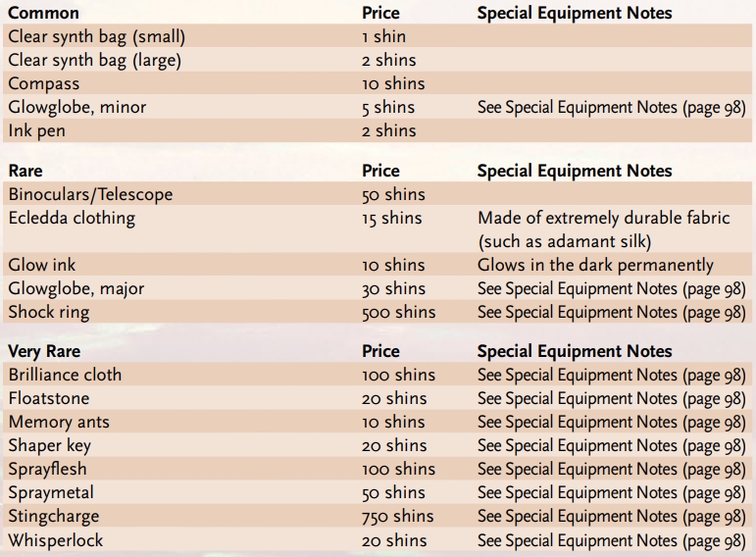Screen dimensions: 756x557
Task: Click the Glowglobe, minor page 98 note
Action: pyautogui.click(x=611, y=108)
